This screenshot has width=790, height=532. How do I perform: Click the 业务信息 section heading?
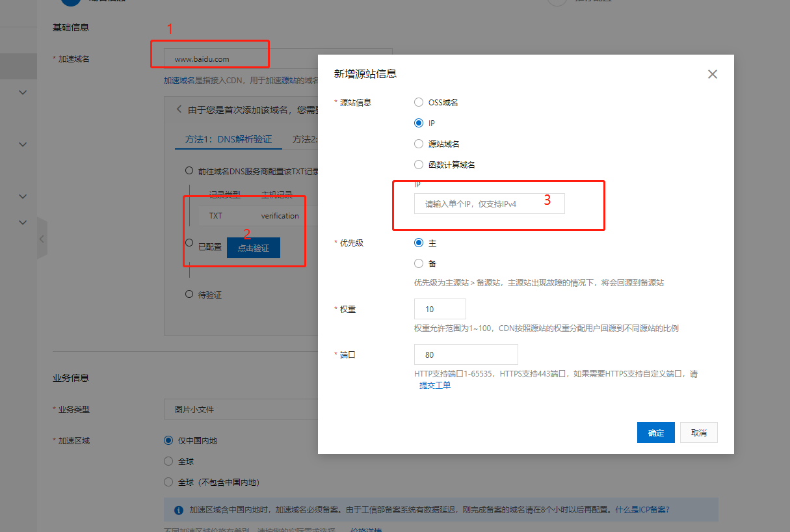tap(71, 378)
